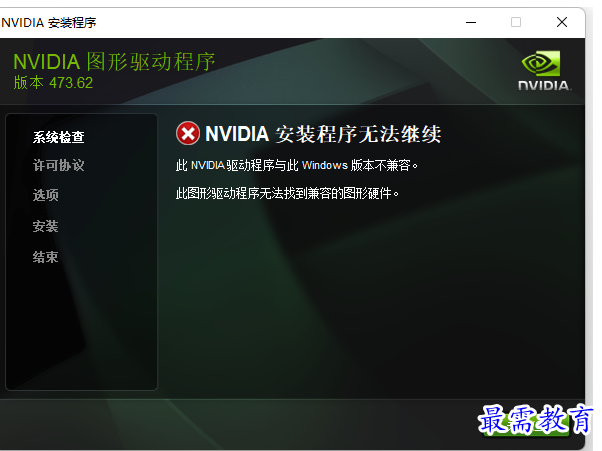The width and height of the screenshot is (602, 451).
Task: Click the 'NVIDIA 图形驱动程序' title text
Action: tap(114, 61)
